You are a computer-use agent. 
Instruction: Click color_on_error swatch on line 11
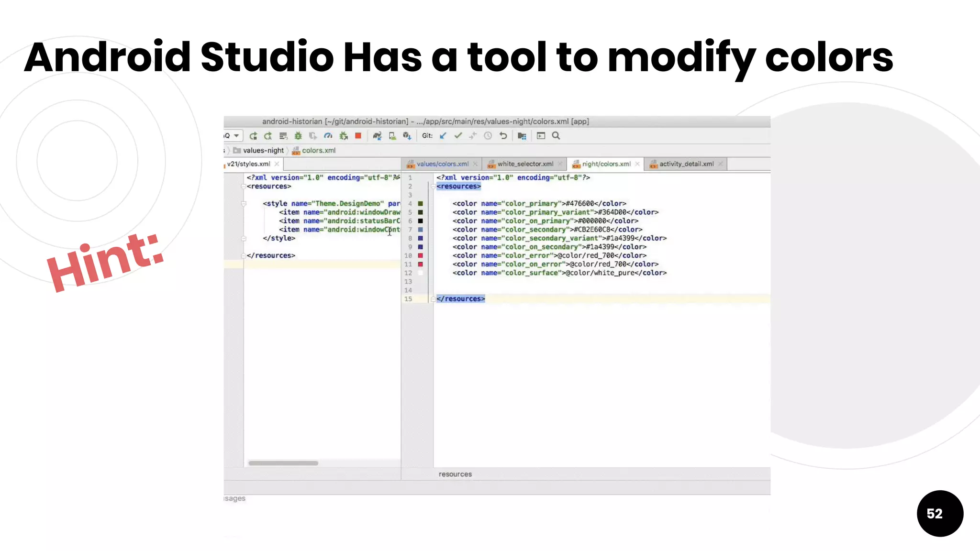pyautogui.click(x=421, y=264)
